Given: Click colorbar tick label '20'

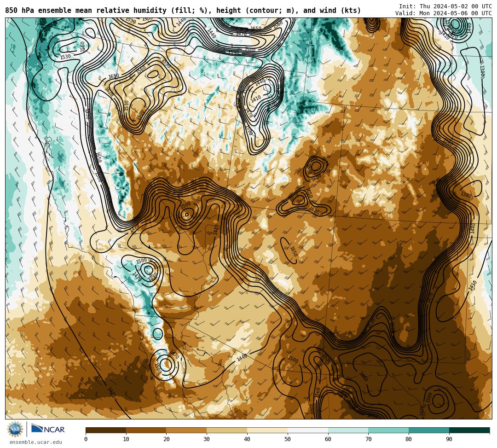Looking at the screenshot, I should (167, 439).
